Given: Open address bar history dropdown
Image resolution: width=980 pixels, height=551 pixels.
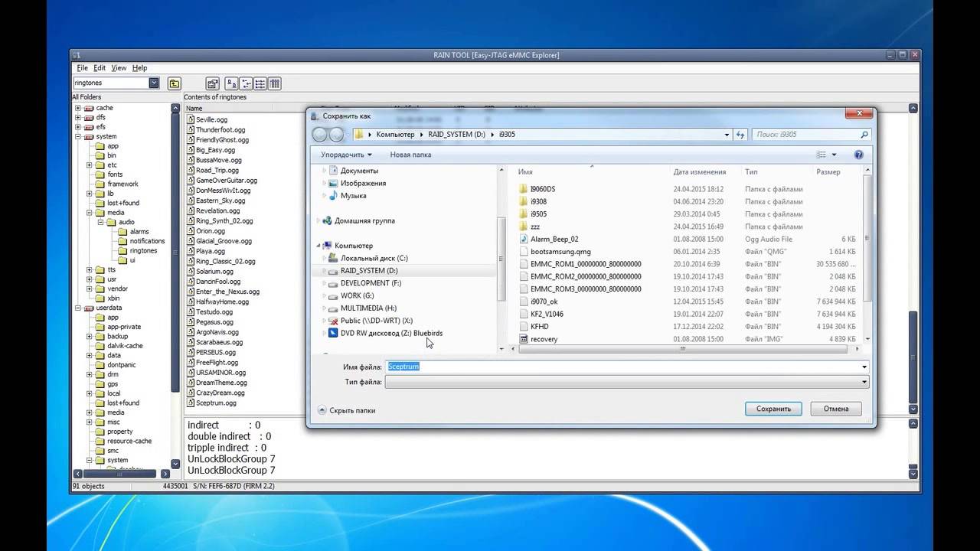Looking at the screenshot, I should coord(727,135).
